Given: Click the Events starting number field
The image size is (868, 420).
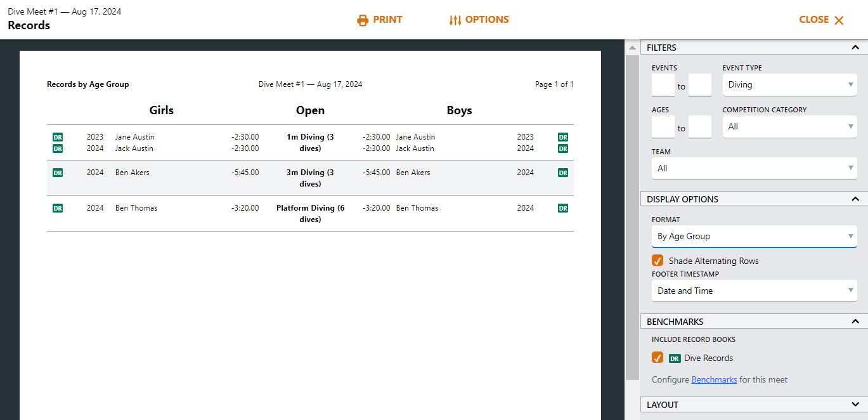Looking at the screenshot, I should [663, 86].
